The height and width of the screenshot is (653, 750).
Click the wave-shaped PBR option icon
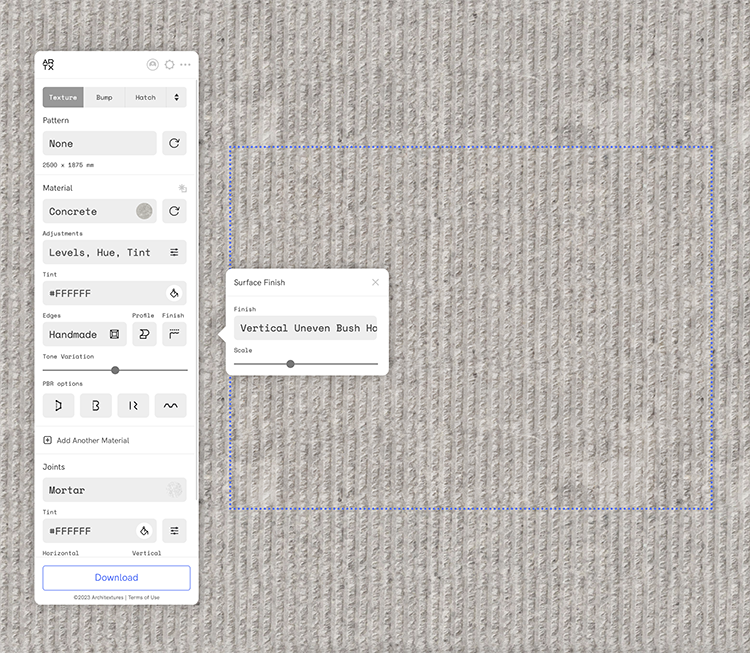click(171, 405)
